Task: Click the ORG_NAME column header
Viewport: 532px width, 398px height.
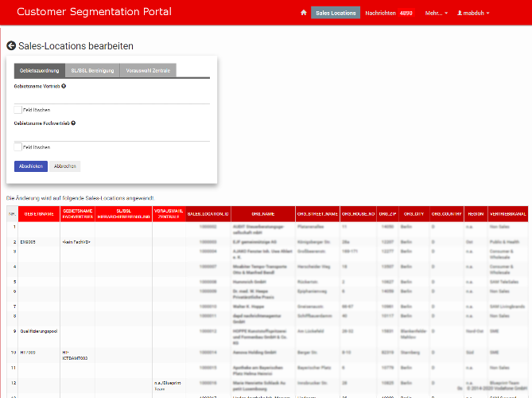Action: click(x=262, y=214)
